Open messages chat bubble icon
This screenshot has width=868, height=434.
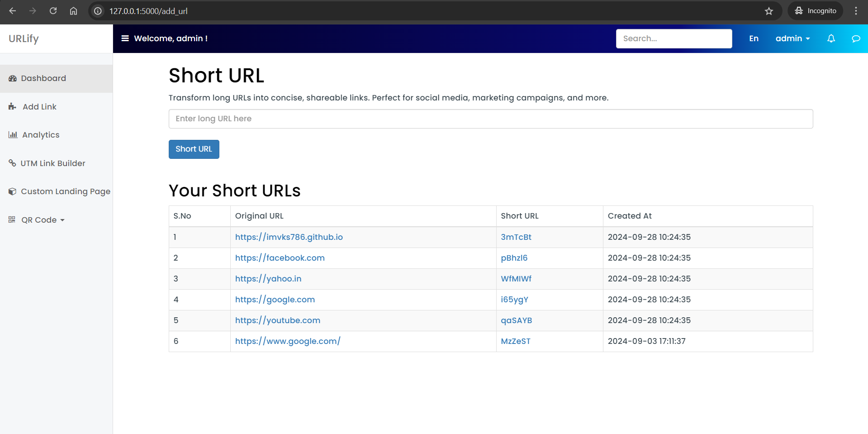856,38
